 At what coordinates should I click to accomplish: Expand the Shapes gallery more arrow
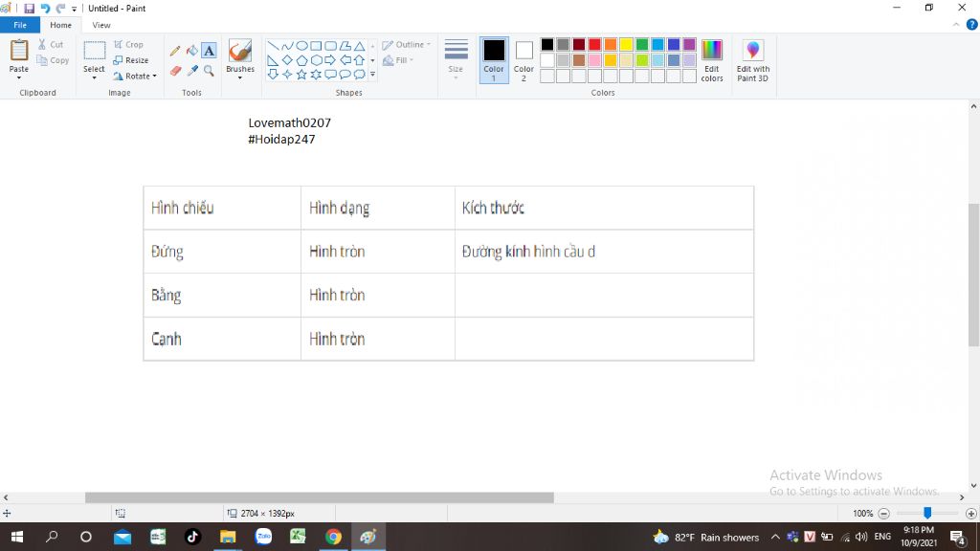(372, 75)
